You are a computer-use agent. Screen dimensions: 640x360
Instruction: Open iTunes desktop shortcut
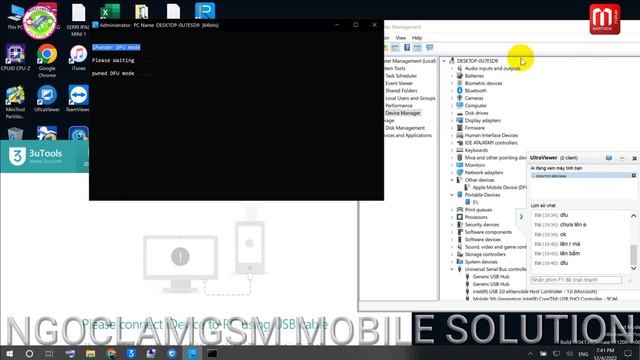coord(78,58)
